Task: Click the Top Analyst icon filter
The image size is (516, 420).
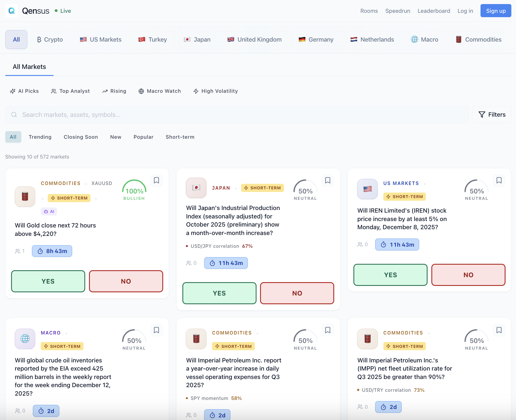Action: coord(54,91)
